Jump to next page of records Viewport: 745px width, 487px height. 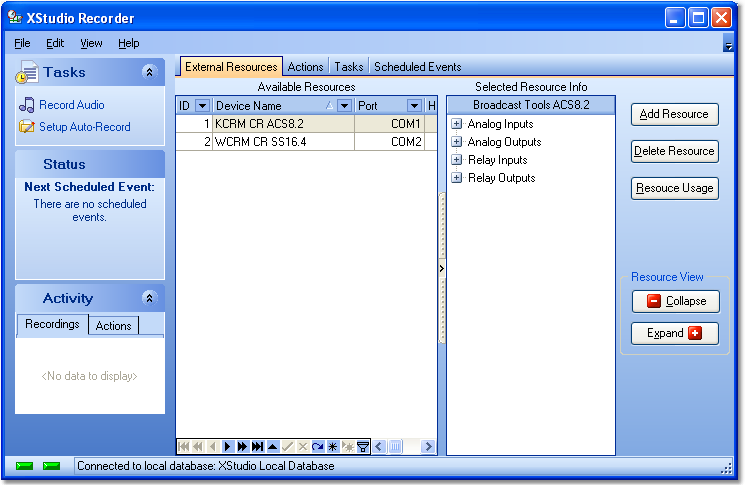pyautogui.click(x=242, y=447)
